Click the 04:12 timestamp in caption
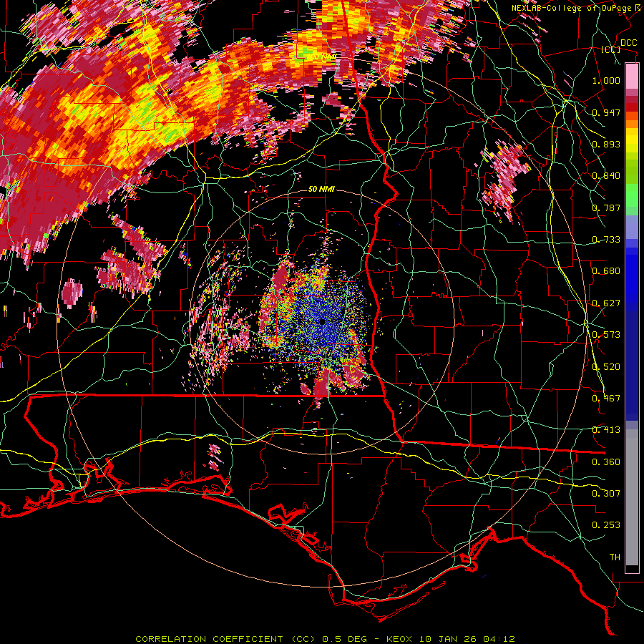 [499, 639]
